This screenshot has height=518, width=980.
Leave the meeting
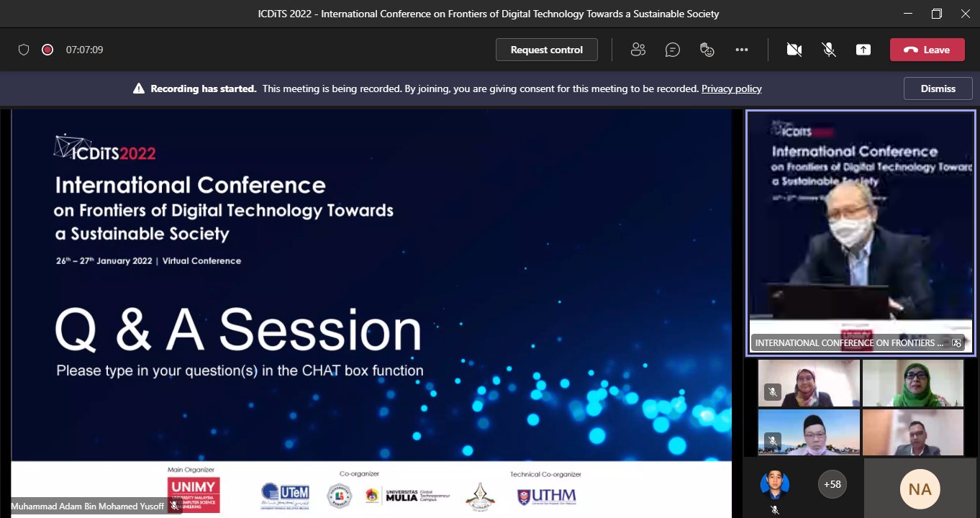click(927, 50)
